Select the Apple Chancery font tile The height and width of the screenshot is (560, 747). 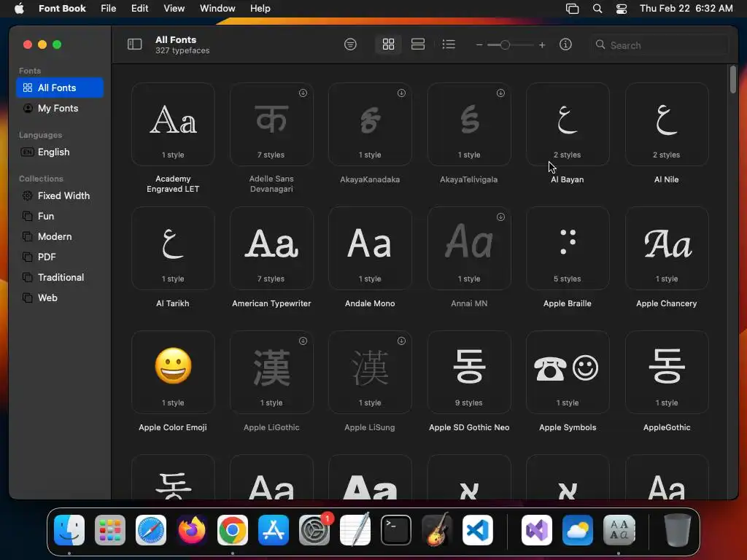[x=667, y=248]
